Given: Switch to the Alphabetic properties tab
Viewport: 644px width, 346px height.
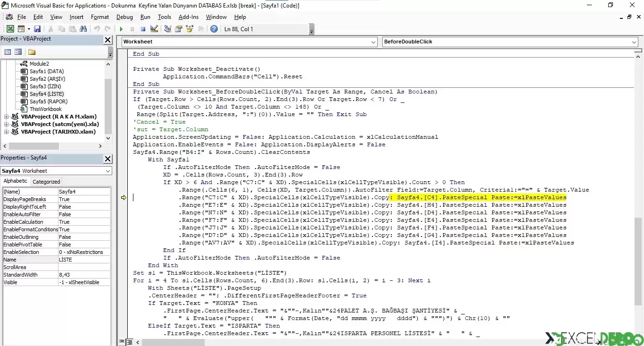Looking at the screenshot, I should tap(16, 181).
